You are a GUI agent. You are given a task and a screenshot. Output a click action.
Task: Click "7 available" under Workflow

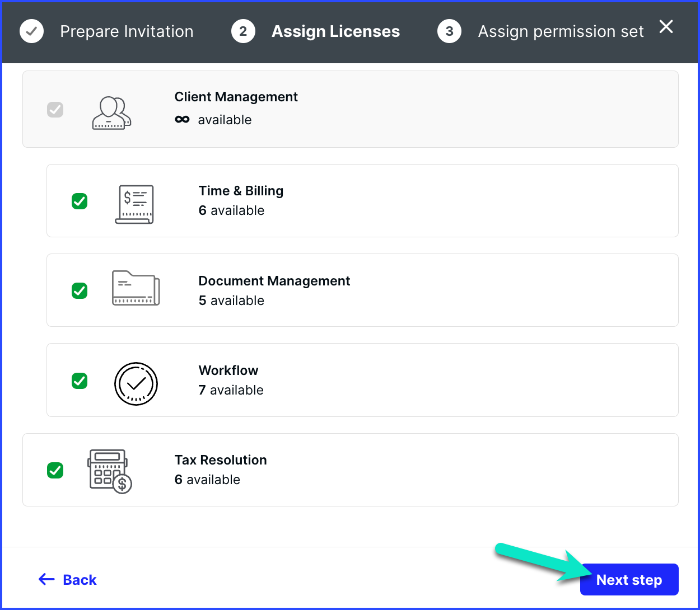tap(231, 390)
